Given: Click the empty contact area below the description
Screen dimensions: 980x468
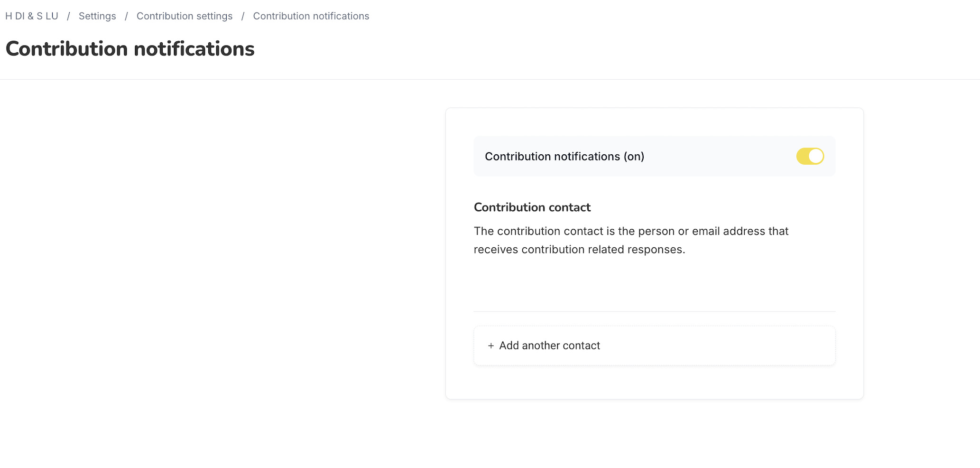Looking at the screenshot, I should pos(655,284).
